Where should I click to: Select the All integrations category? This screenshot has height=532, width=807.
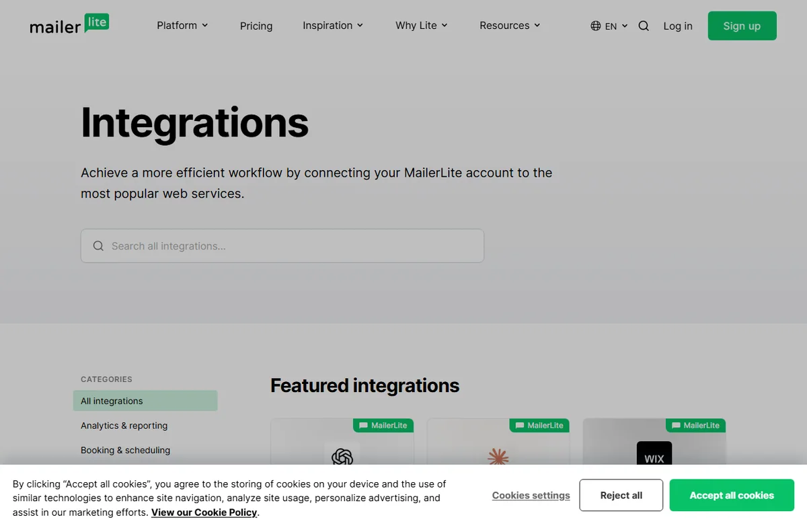(145, 401)
